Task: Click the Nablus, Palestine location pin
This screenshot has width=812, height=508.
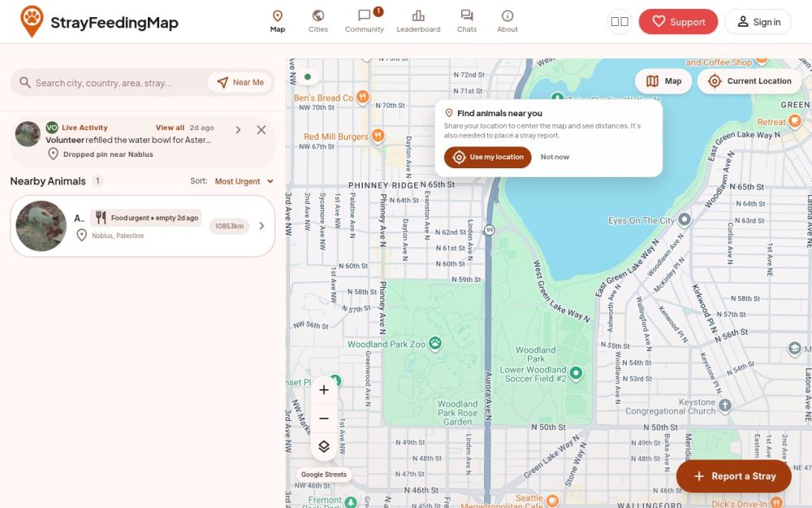Action: pos(81,236)
